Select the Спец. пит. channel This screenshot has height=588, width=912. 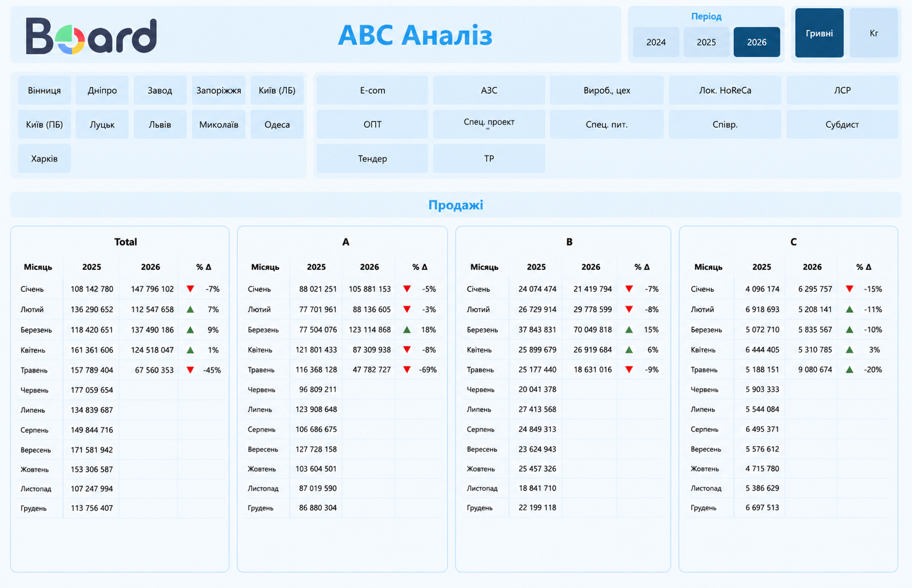pyautogui.click(x=606, y=124)
